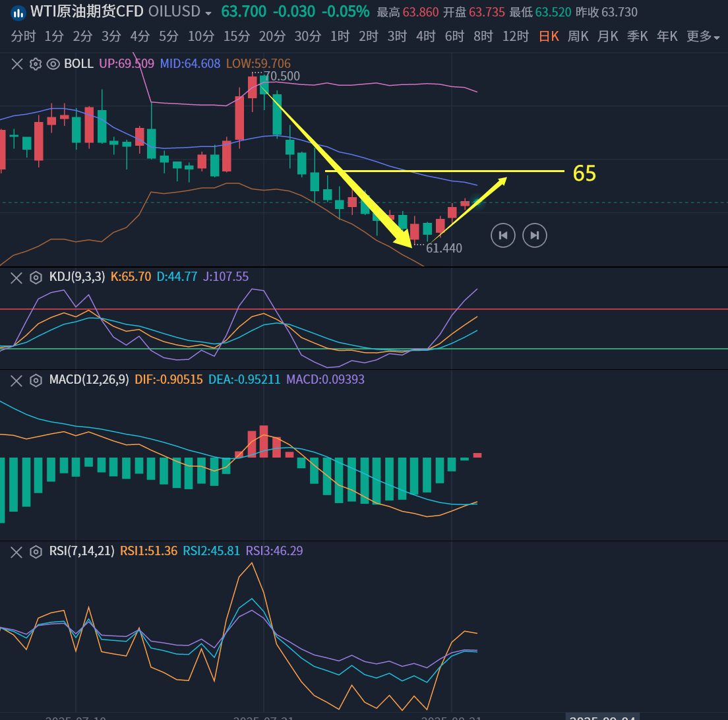Click the yellow 65 price annotation label
This screenshot has width=728, height=720.
584,173
